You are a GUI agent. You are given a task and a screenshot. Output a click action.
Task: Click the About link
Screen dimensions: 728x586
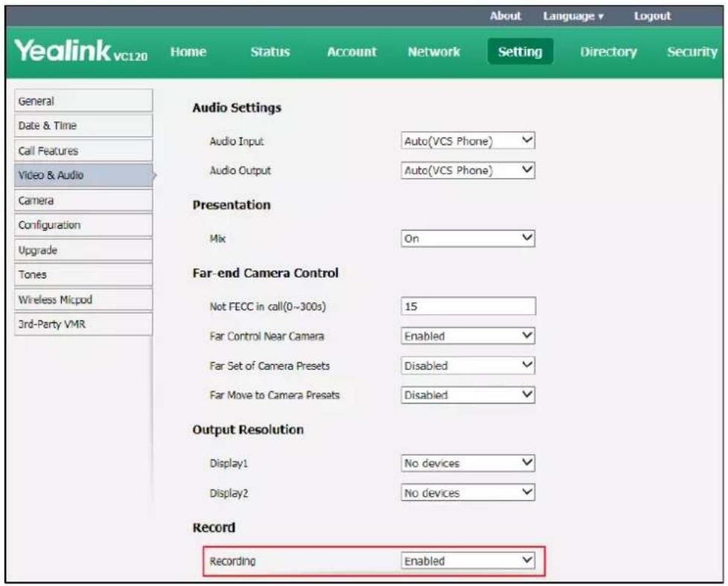505,16
